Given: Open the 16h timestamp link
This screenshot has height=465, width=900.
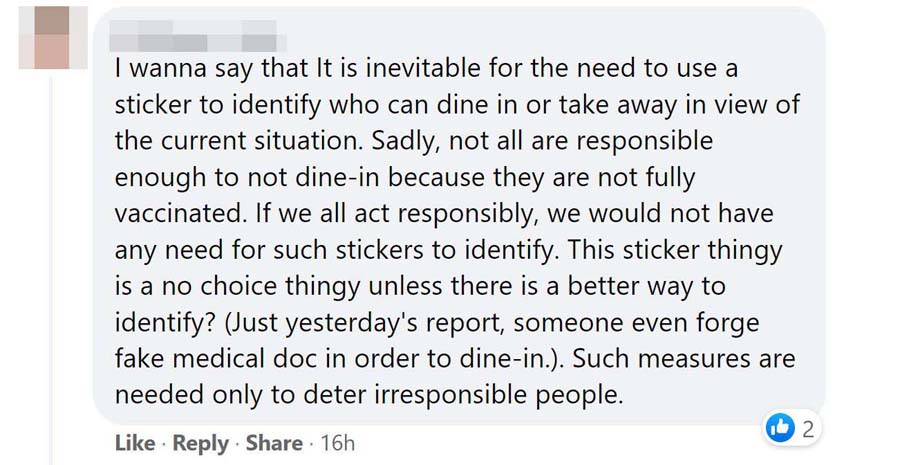Looking at the screenshot, I should [x=336, y=442].
